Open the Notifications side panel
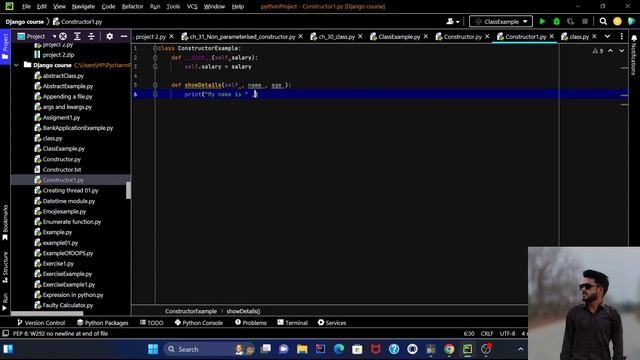 [634, 55]
